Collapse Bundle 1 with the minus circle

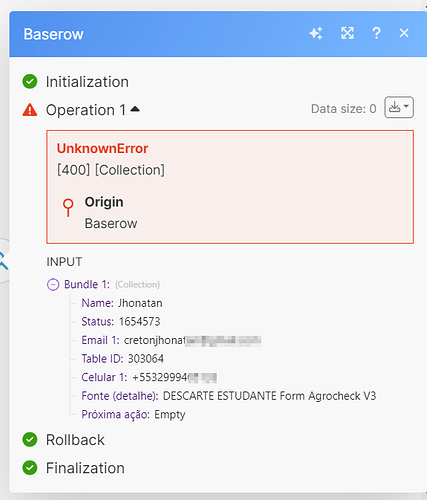53,285
